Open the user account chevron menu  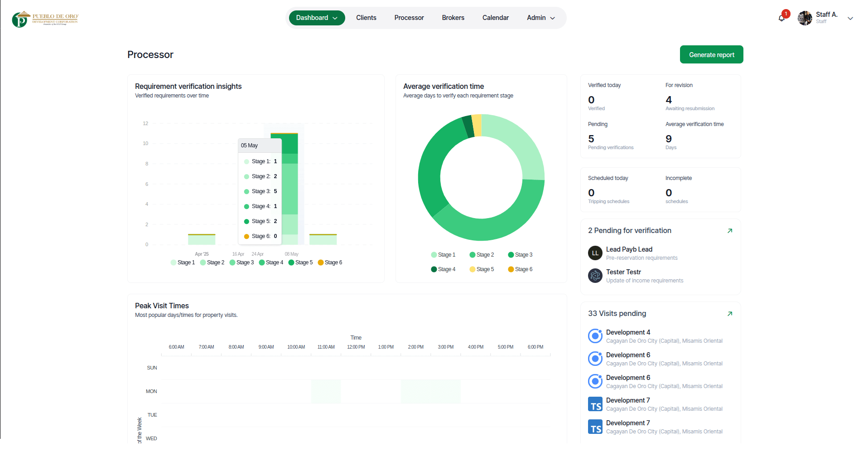point(850,19)
